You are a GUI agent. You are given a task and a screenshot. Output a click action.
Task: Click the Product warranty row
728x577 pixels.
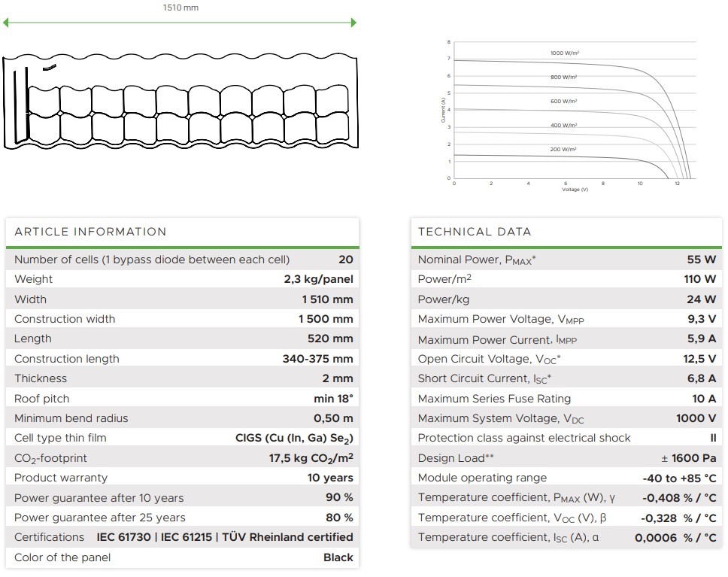(x=183, y=478)
